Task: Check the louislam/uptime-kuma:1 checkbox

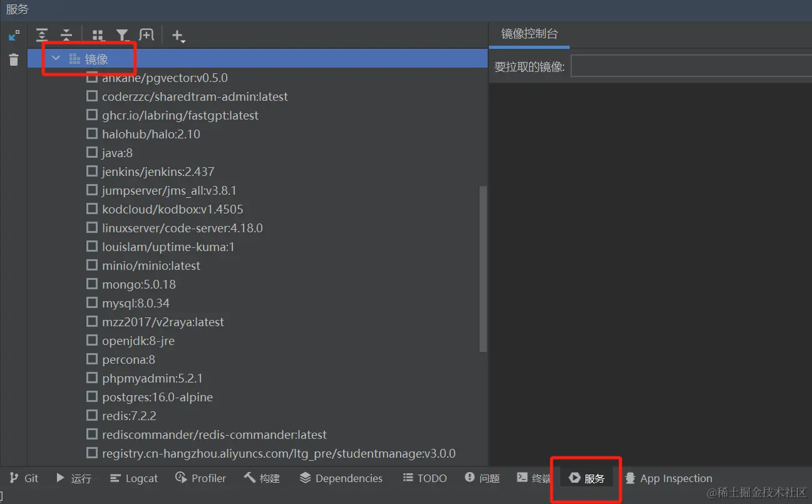Action: tap(92, 246)
